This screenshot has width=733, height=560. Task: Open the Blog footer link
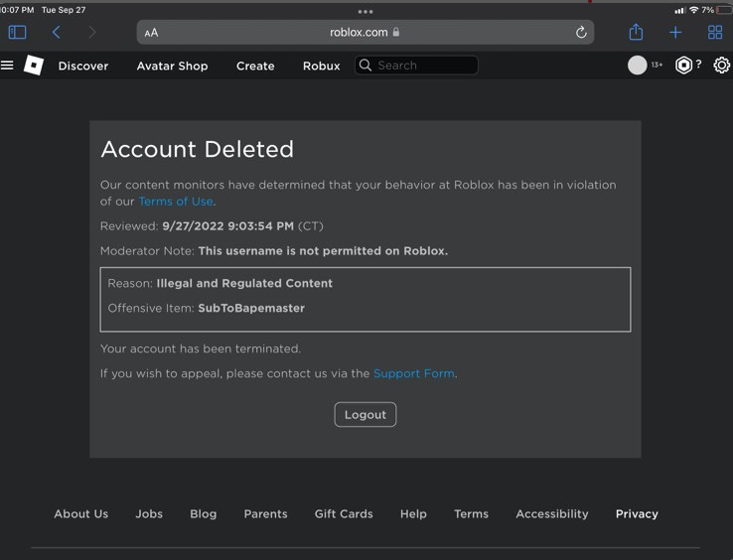point(203,513)
